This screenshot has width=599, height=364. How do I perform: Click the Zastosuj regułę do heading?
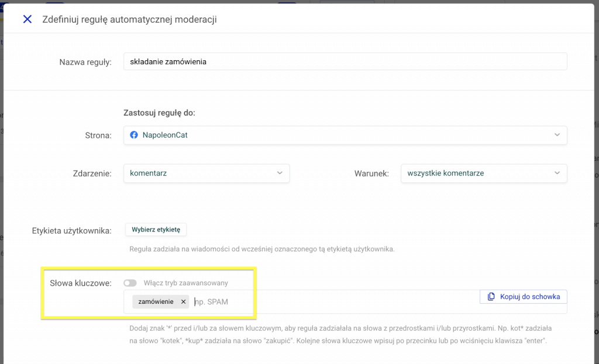(x=159, y=113)
